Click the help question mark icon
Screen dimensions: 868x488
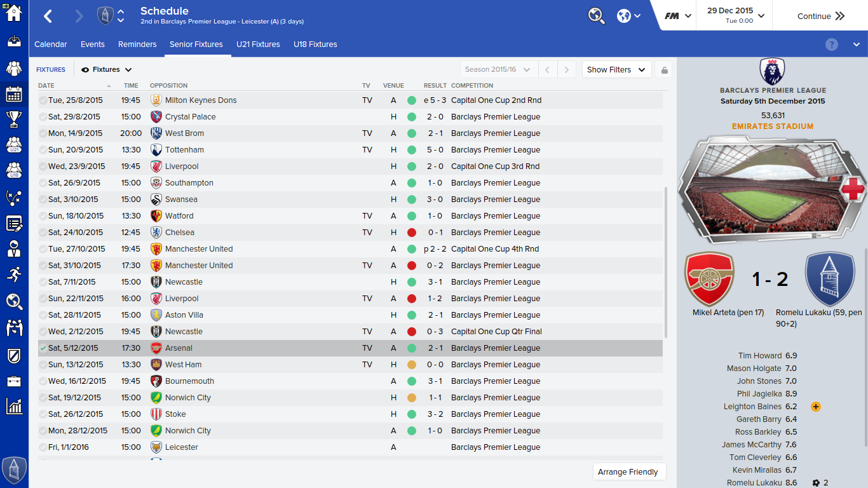point(832,44)
